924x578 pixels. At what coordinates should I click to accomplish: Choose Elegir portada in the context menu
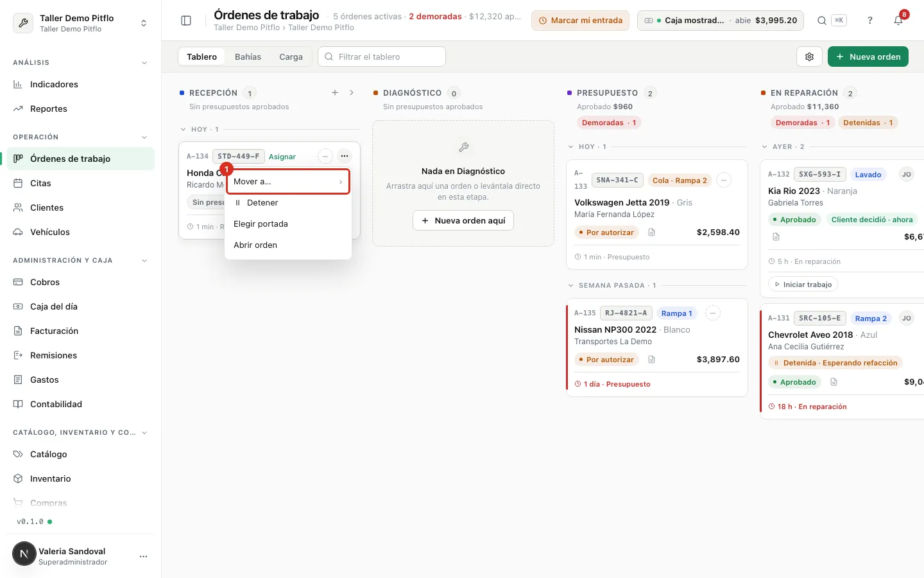point(288,224)
